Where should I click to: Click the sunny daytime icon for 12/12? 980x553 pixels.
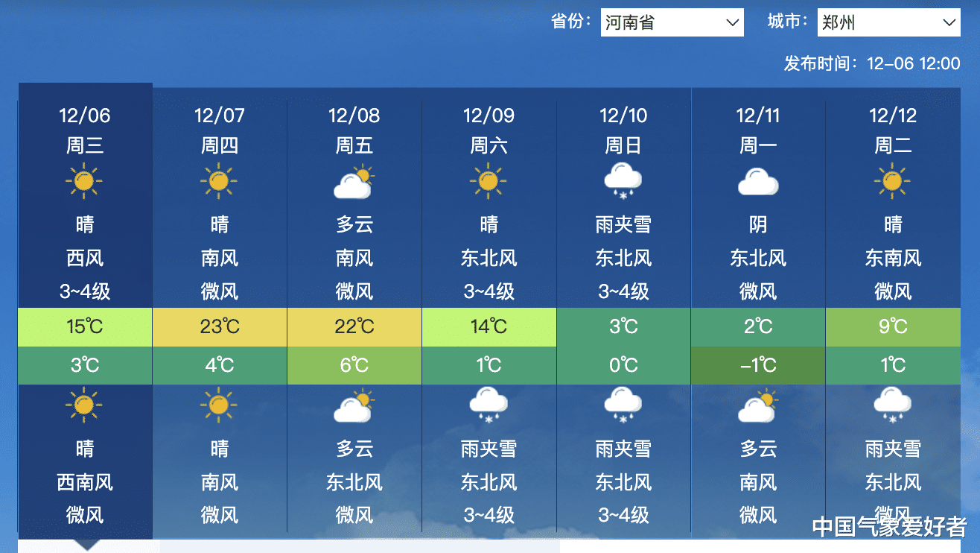coord(893,180)
